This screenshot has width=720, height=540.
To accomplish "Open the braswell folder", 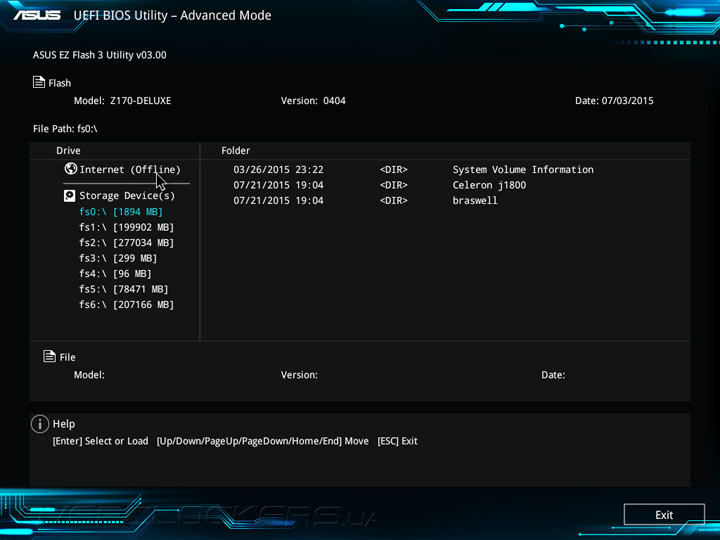I will pyautogui.click(x=475, y=201).
